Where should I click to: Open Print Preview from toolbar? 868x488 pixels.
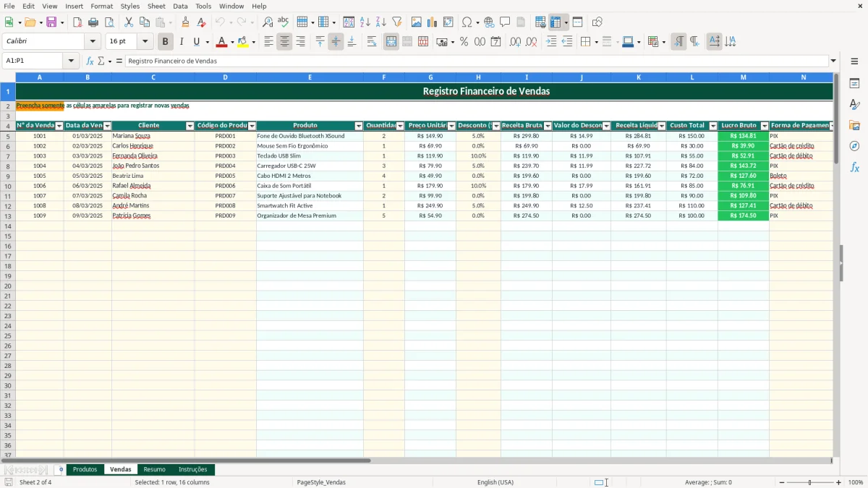(109, 22)
